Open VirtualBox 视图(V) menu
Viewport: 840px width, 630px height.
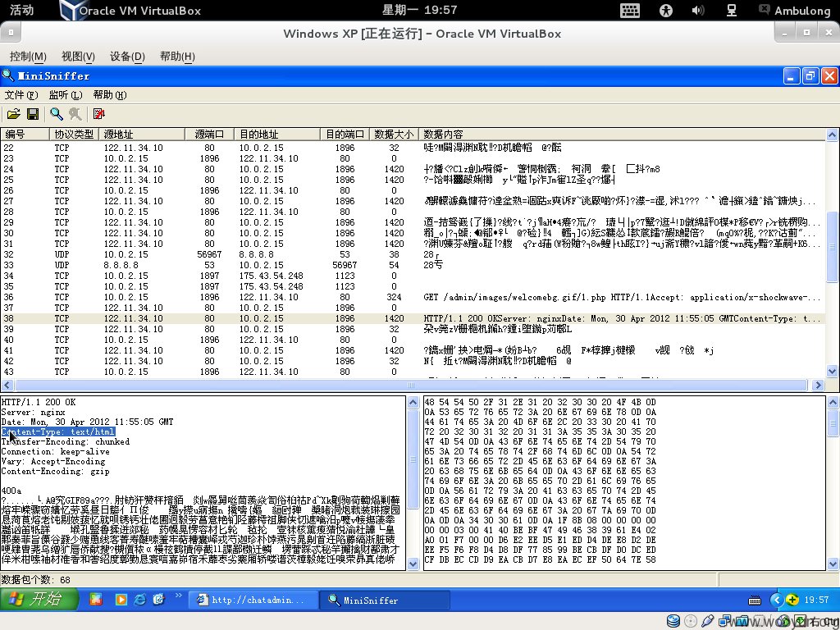tap(78, 57)
